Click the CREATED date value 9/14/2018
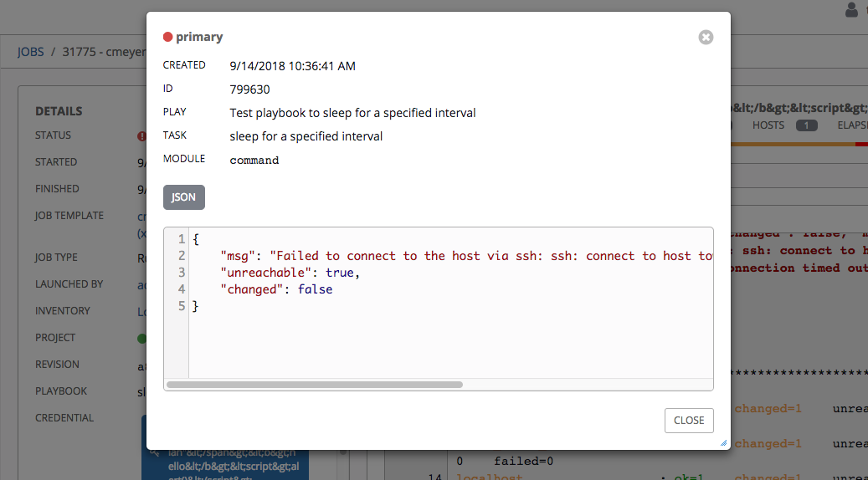868x480 pixels. [292, 66]
